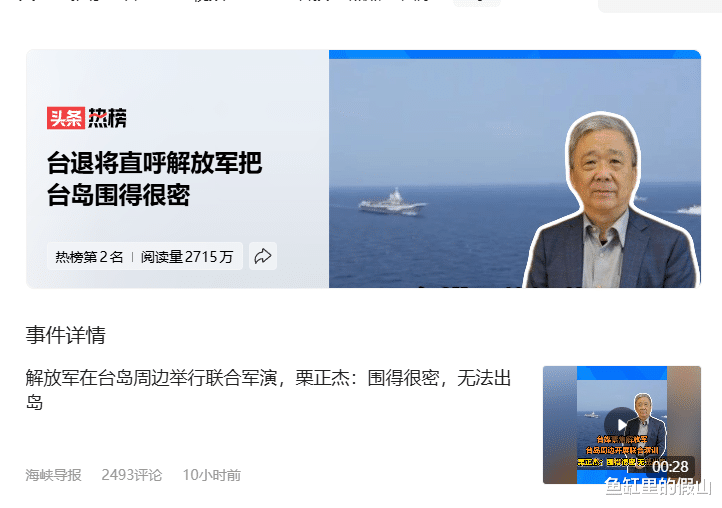Click the 阅读量2715万 read count
This screenshot has width=722, height=508.
pyautogui.click(x=187, y=257)
